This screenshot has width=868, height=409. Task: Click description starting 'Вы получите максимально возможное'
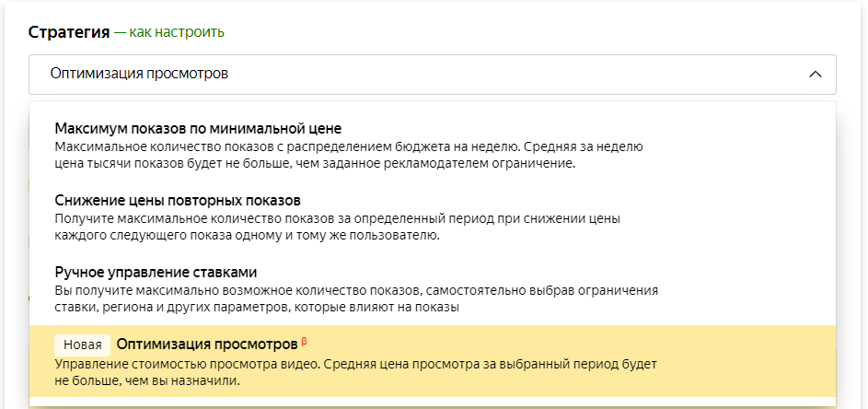356,290
